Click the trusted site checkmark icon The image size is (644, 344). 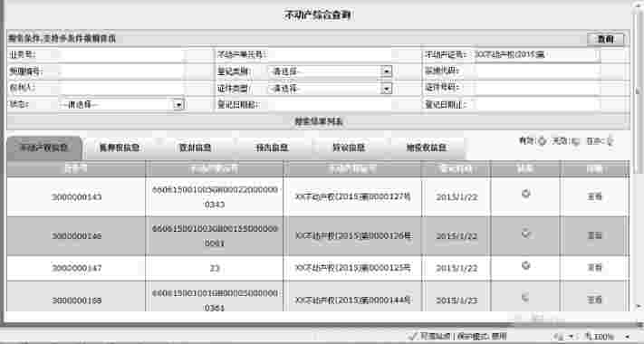click(x=413, y=336)
